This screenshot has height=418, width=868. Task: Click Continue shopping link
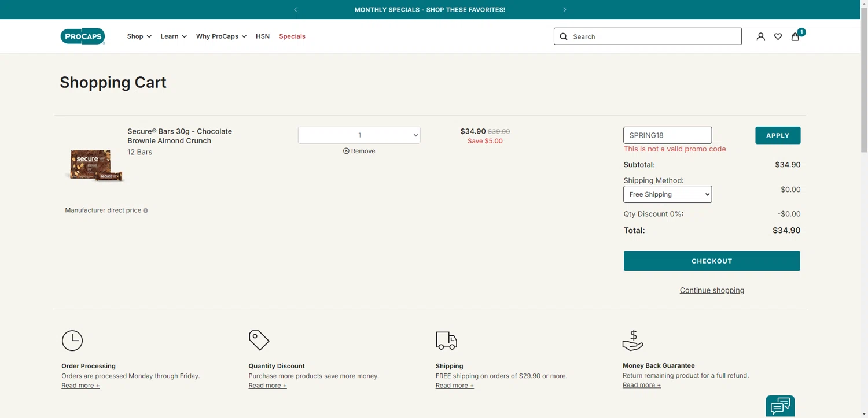pyautogui.click(x=712, y=290)
